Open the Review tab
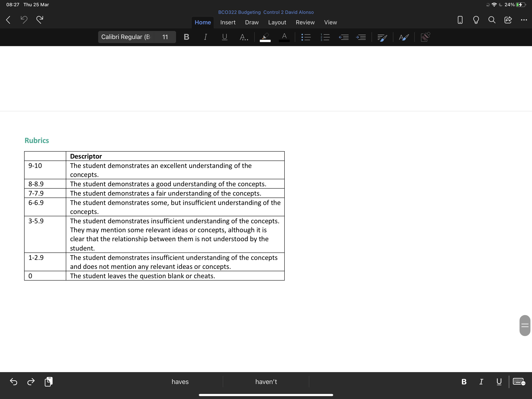Image resolution: width=532 pixels, height=399 pixels. tap(305, 22)
